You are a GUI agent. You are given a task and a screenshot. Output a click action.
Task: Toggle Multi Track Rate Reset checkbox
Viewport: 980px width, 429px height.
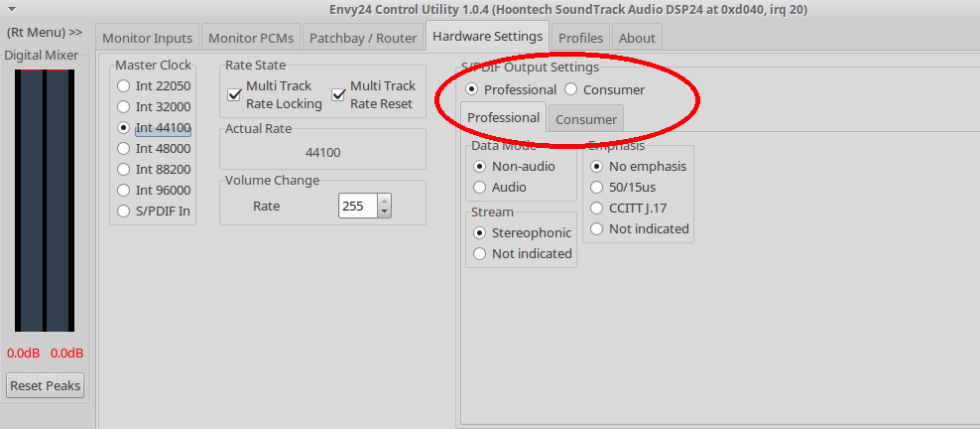[339, 95]
